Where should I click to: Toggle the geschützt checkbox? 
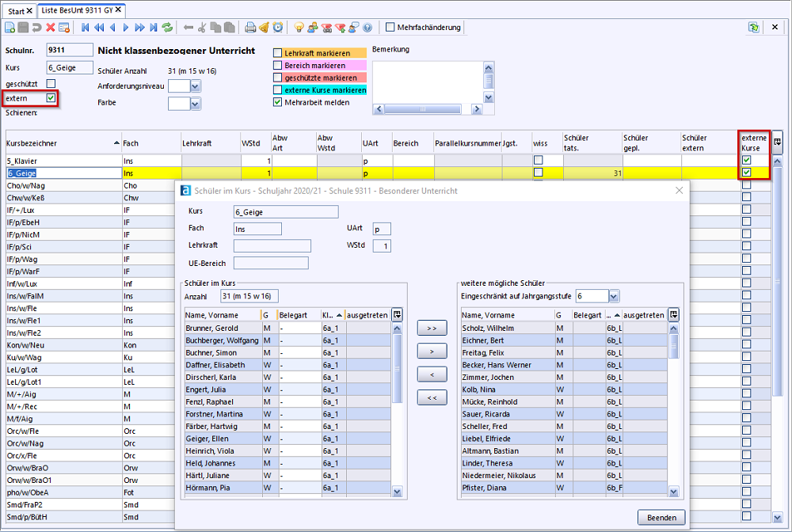tap(51, 83)
